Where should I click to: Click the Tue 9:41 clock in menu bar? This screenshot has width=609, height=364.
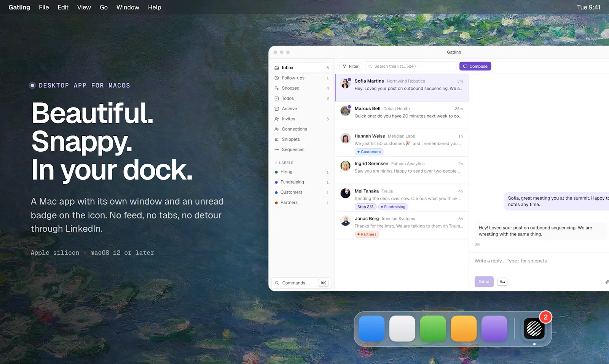click(588, 7)
